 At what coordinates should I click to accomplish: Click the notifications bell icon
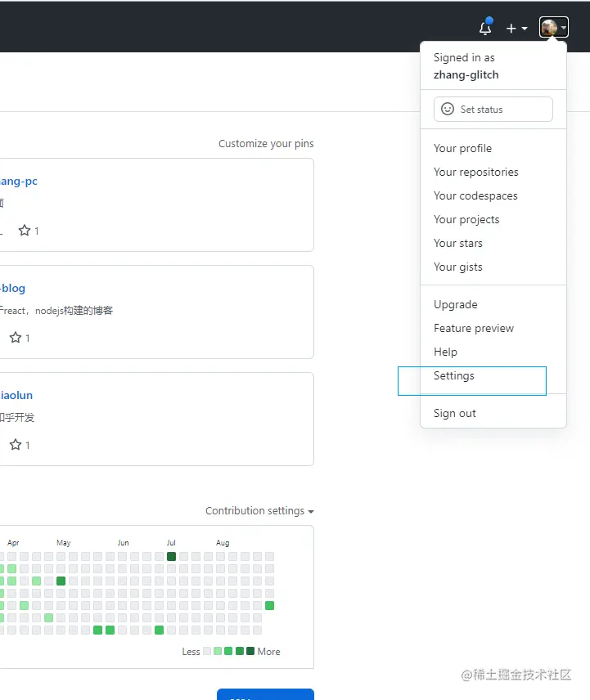coord(485,29)
